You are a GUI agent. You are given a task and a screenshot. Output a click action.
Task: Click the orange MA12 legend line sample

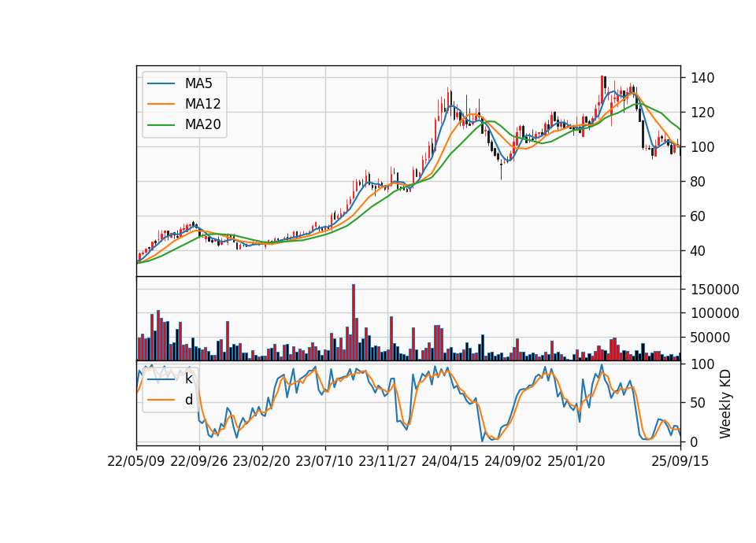pos(161,104)
